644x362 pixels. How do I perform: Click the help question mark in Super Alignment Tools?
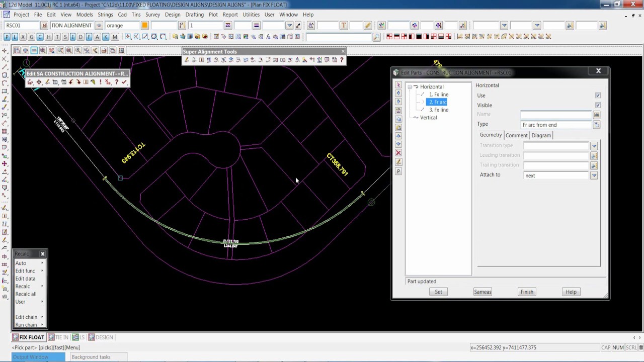coord(342,60)
